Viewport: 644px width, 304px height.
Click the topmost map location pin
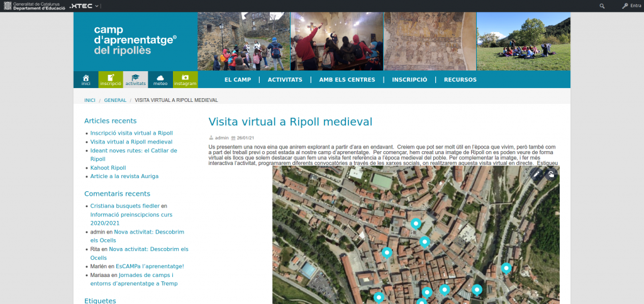[x=416, y=223]
